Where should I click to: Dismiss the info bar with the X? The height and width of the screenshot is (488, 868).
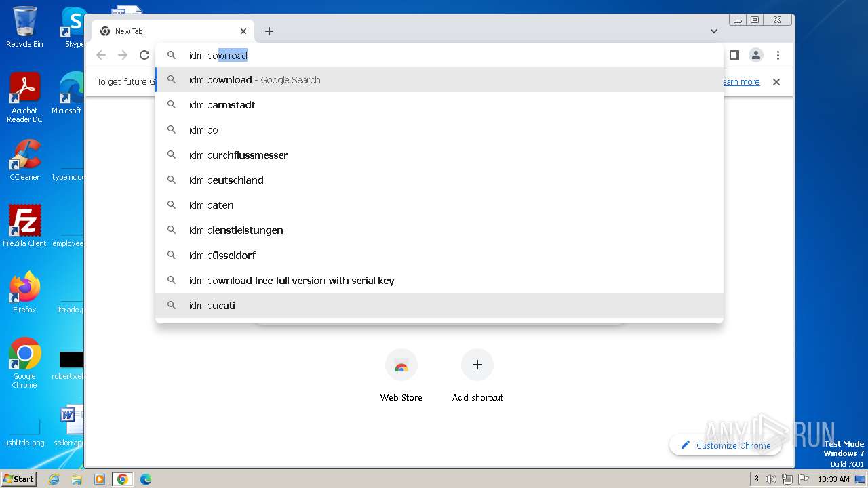[776, 82]
